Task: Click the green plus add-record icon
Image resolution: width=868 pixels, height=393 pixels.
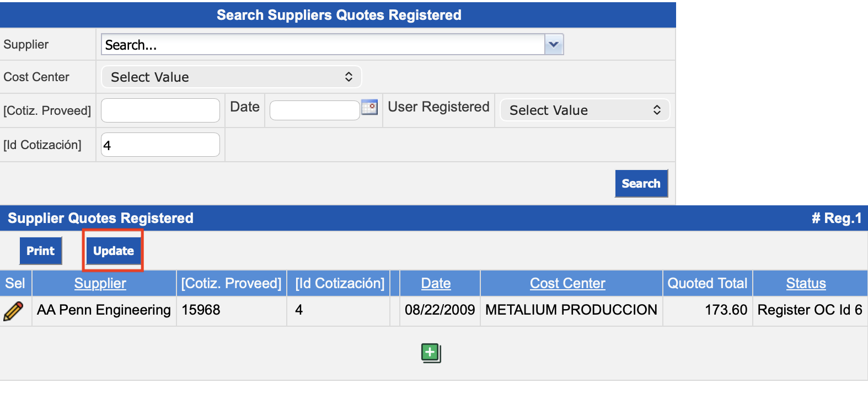Action: pyautogui.click(x=431, y=353)
